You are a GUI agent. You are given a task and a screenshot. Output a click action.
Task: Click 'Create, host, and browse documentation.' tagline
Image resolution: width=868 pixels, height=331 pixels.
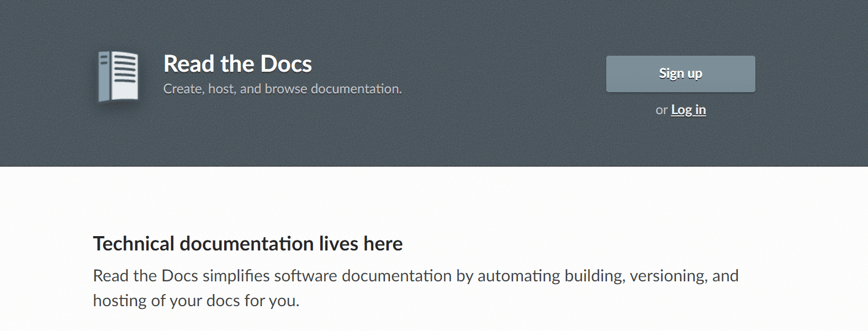282,89
